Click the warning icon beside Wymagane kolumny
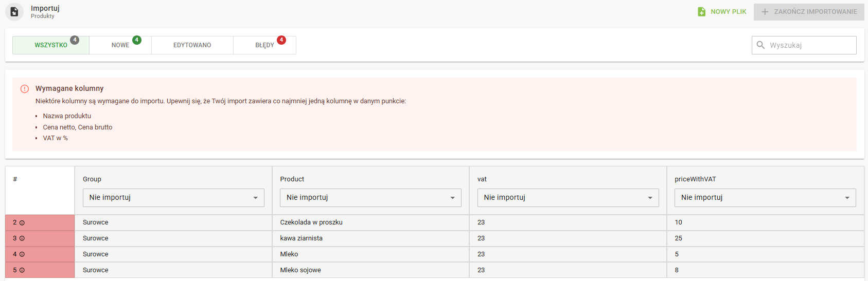The width and height of the screenshot is (868, 281). click(25, 89)
